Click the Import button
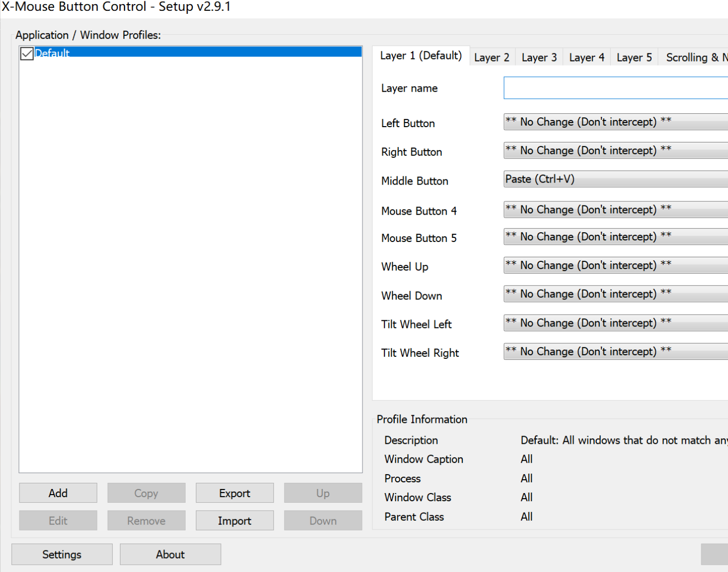The image size is (728, 572). tap(234, 521)
